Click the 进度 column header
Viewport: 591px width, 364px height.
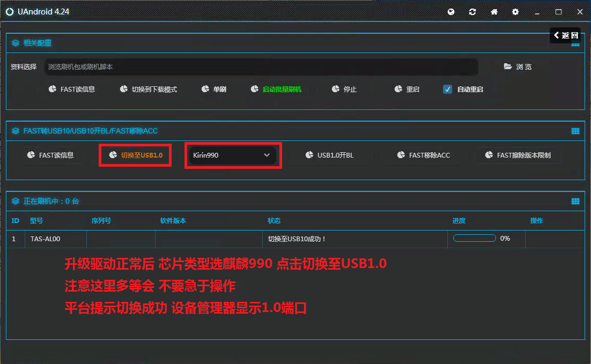(x=459, y=221)
